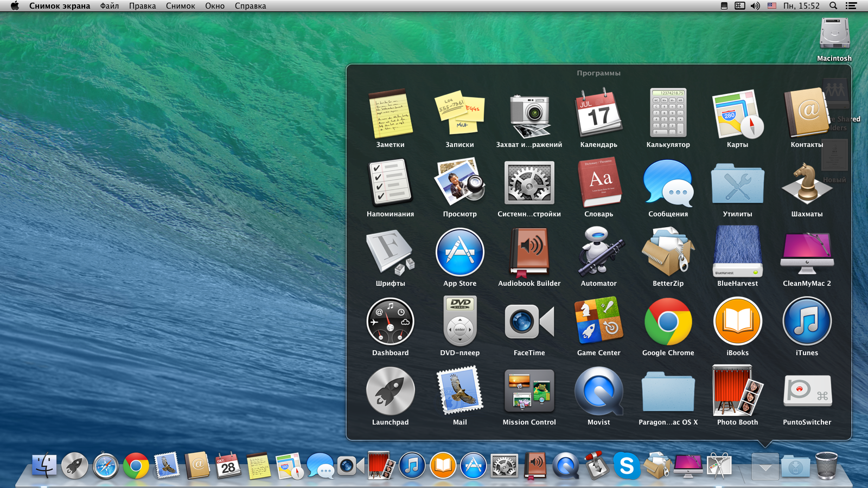This screenshot has width=868, height=488.
Task: Open Mission Control app
Action: 529,391
